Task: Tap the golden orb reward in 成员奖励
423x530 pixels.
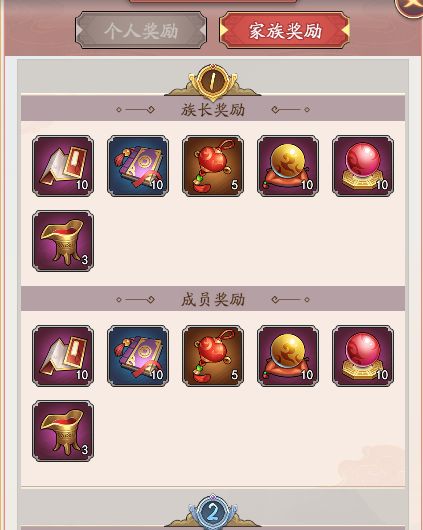Action: coord(288,356)
